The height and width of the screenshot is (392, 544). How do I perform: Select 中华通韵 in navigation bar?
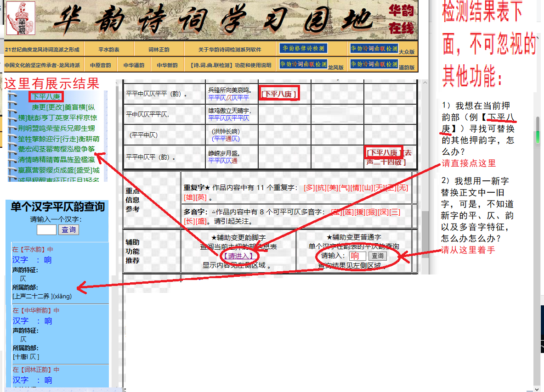pos(134,65)
